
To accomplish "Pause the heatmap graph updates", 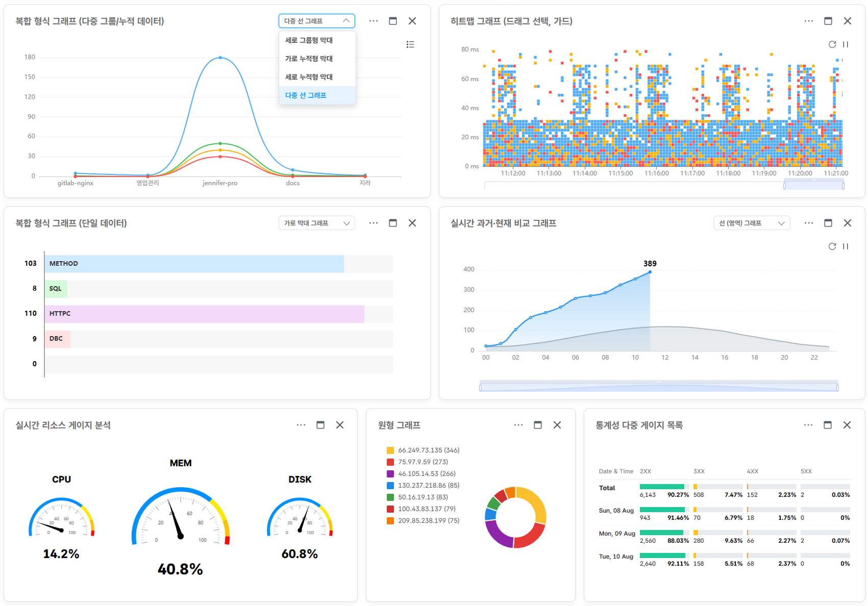I will point(846,44).
